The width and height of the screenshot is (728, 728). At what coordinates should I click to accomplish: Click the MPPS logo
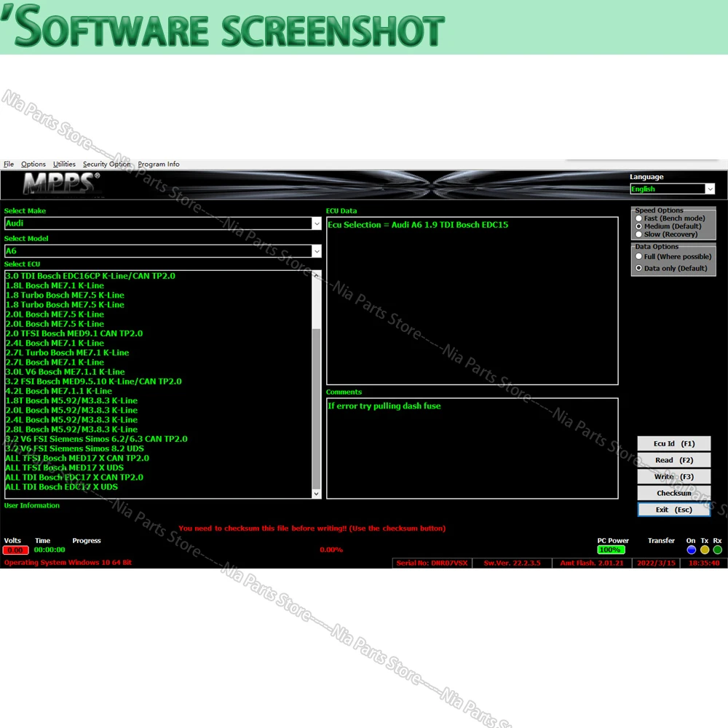[61, 183]
